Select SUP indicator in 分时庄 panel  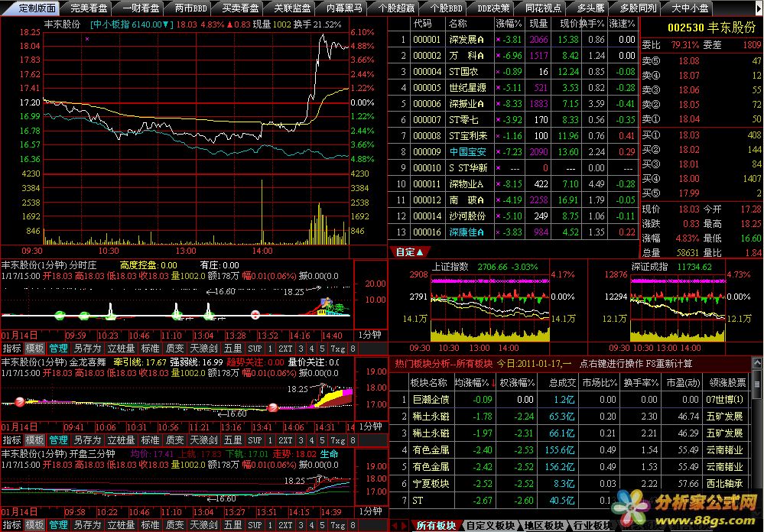tap(255, 349)
